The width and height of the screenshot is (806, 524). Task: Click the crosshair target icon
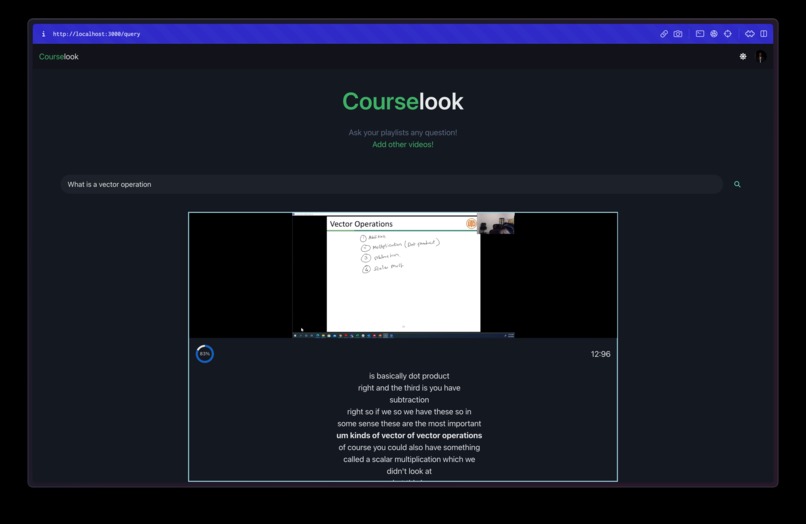727,34
